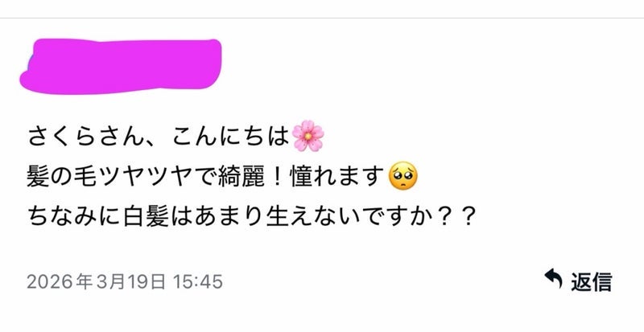This screenshot has height=332, width=644.
Task: Click the pleading face emoji
Action: (x=402, y=175)
